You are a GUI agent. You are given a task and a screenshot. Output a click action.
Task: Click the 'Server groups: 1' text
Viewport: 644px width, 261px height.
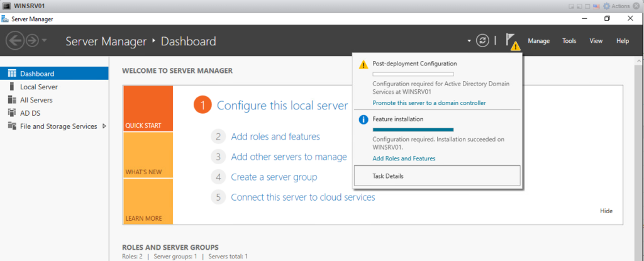point(175,257)
